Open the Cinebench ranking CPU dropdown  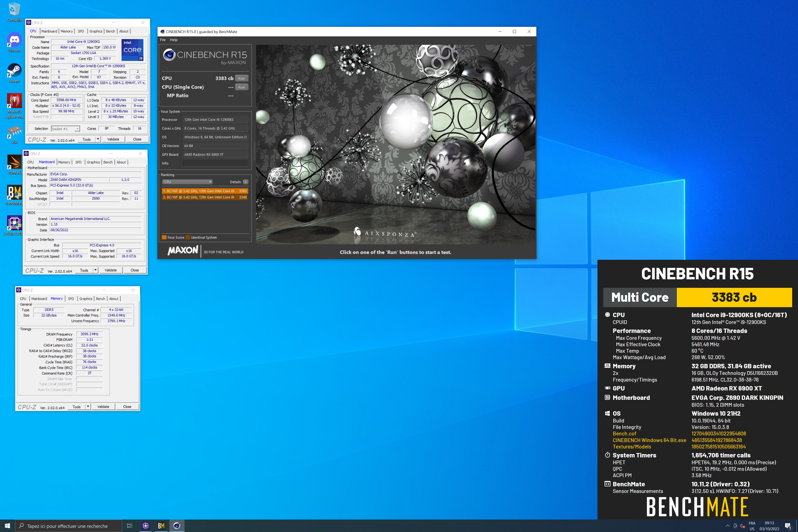pos(187,182)
